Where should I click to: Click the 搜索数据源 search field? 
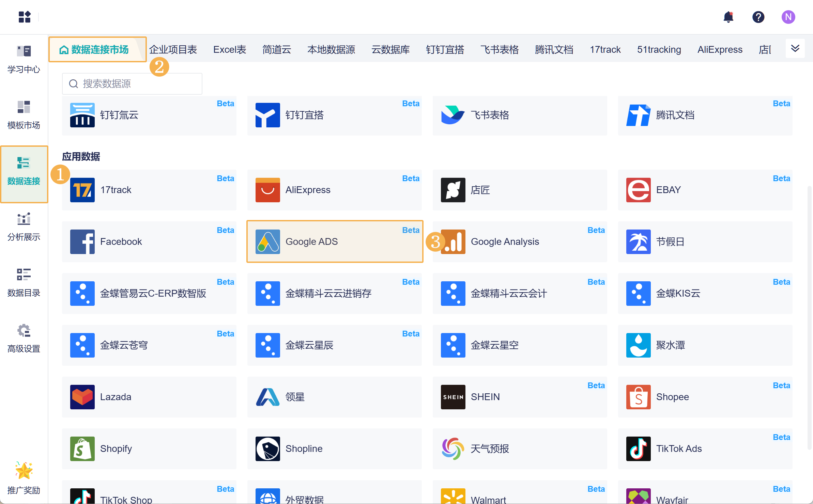132,84
